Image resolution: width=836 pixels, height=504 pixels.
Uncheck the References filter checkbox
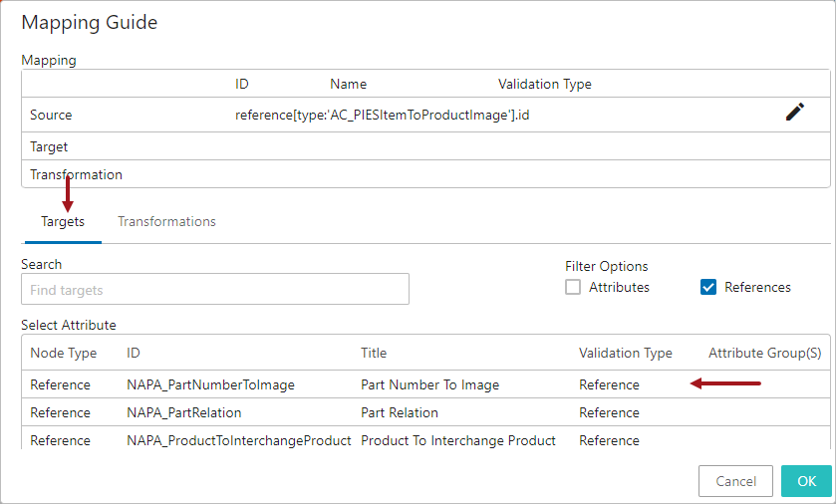(x=708, y=287)
